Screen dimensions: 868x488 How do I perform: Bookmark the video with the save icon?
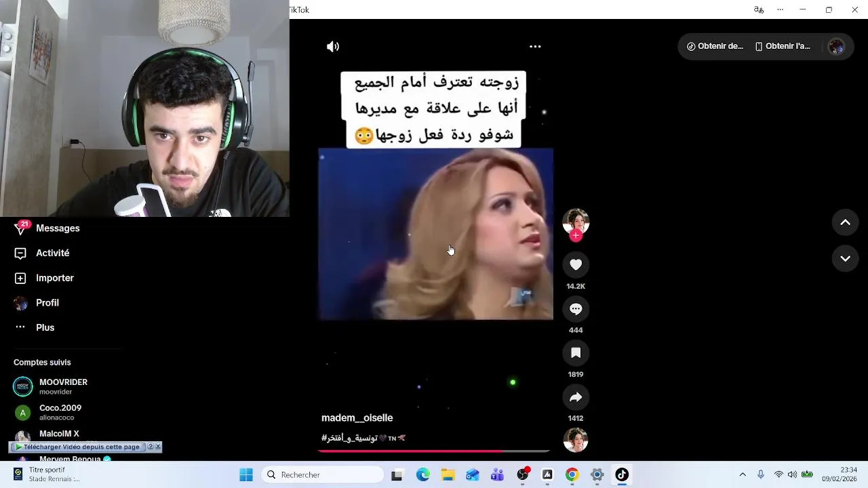click(576, 353)
